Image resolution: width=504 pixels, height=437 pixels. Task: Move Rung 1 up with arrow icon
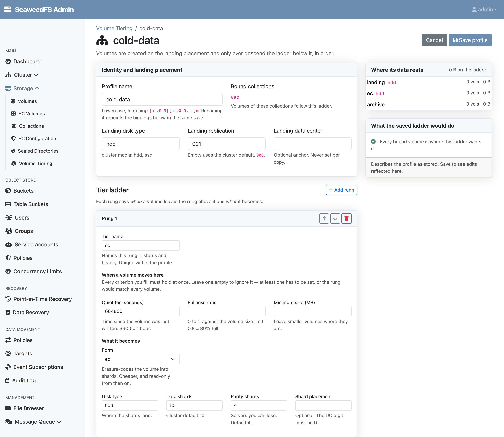[x=324, y=218]
